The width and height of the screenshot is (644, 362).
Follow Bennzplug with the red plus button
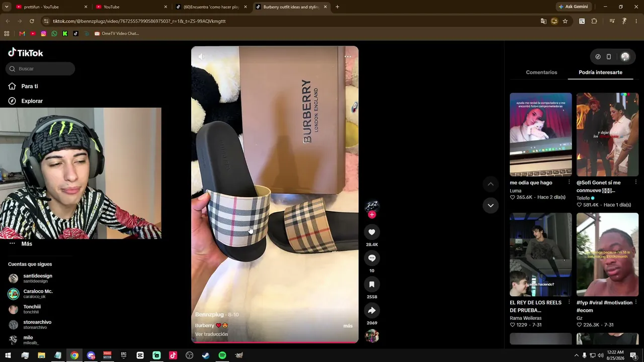372,215
